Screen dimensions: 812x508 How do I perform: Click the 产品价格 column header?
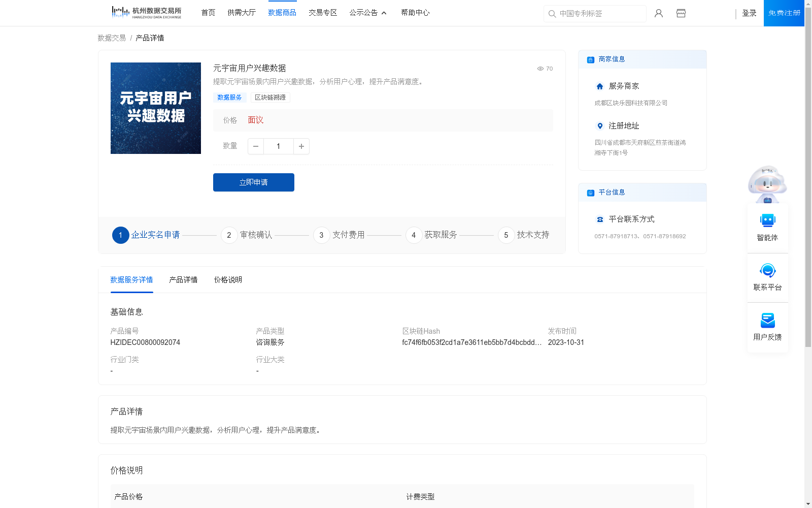point(128,497)
